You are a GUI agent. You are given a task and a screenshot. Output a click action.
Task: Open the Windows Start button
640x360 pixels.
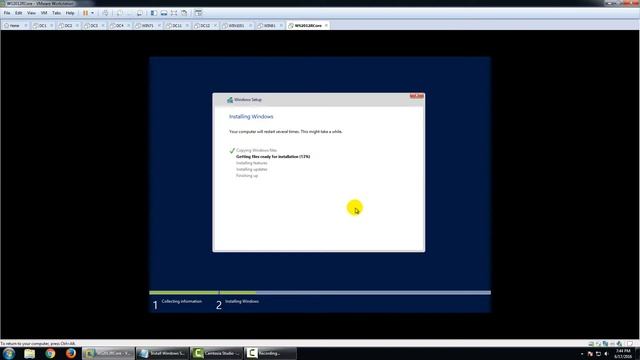click(9, 353)
